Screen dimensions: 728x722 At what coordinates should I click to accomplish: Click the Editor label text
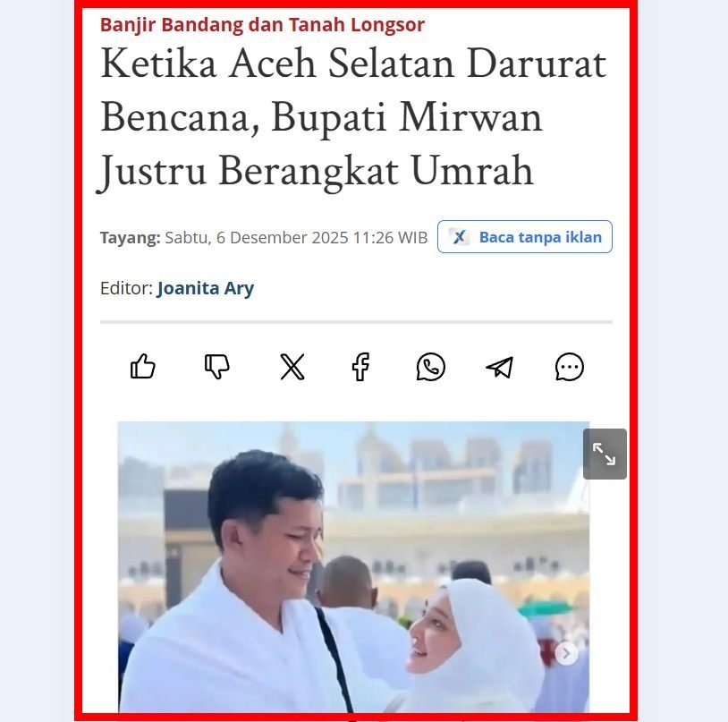point(126,288)
